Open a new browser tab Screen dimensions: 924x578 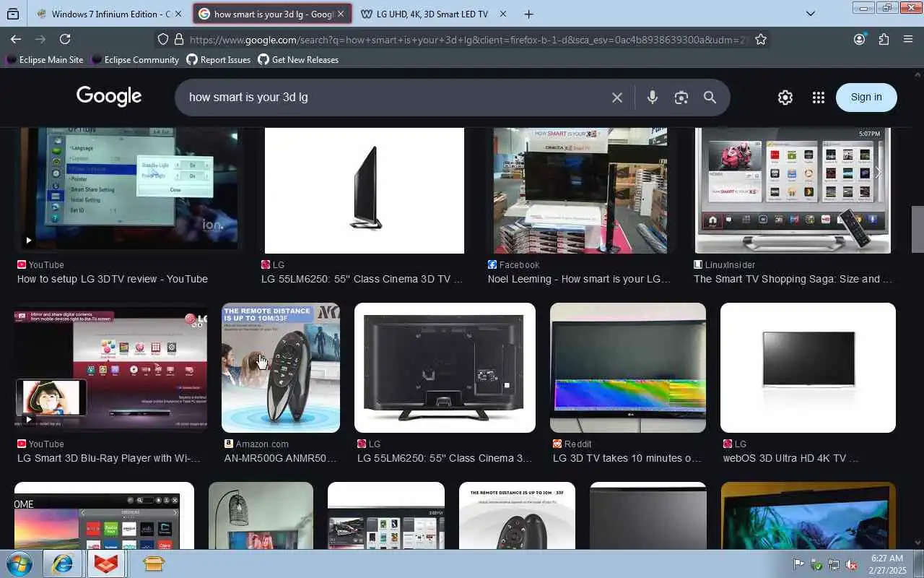[x=528, y=14]
